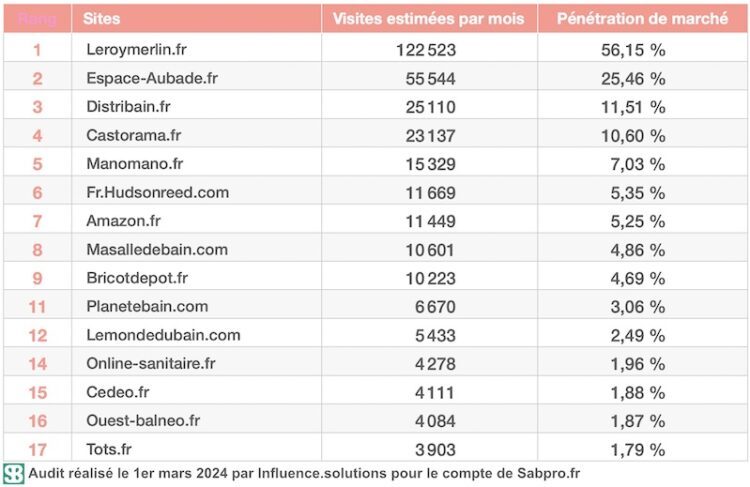750x487 pixels.
Task: Select the Pénétration de marché header
Action: click(x=642, y=19)
